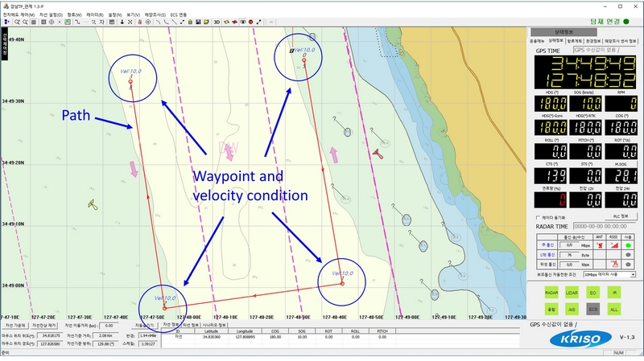Click the red curved route line icon

pos(158,23)
